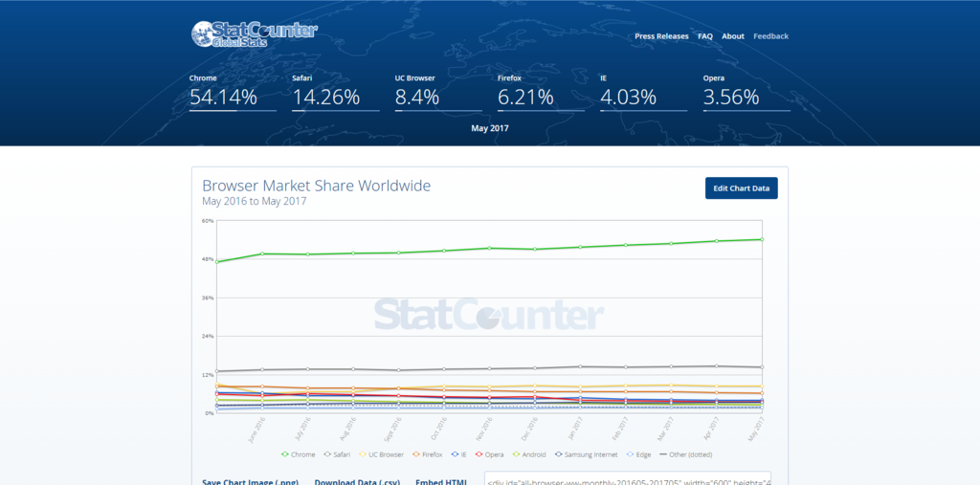980x485 pixels.
Task: Toggle Safari series in chart legend
Action: tap(337, 454)
